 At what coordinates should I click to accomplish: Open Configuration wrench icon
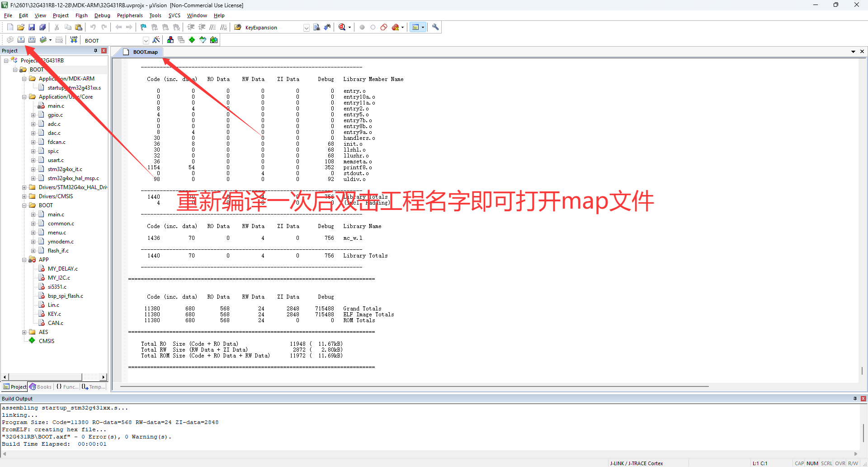tap(435, 27)
